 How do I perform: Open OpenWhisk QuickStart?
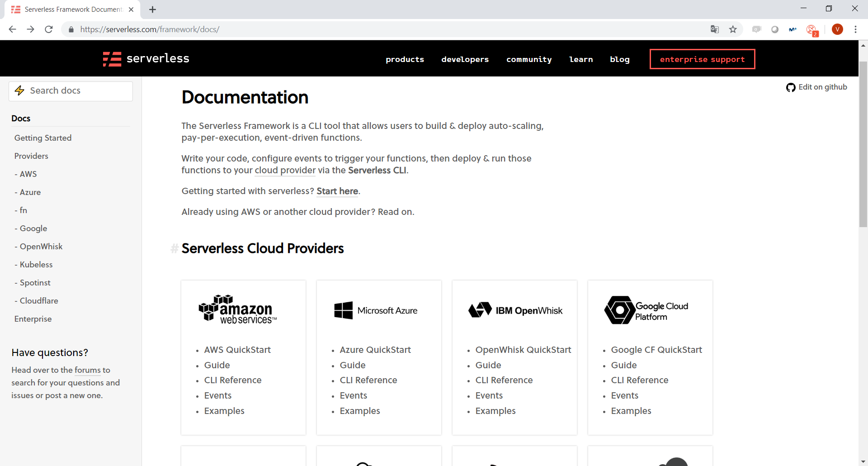tap(523, 350)
